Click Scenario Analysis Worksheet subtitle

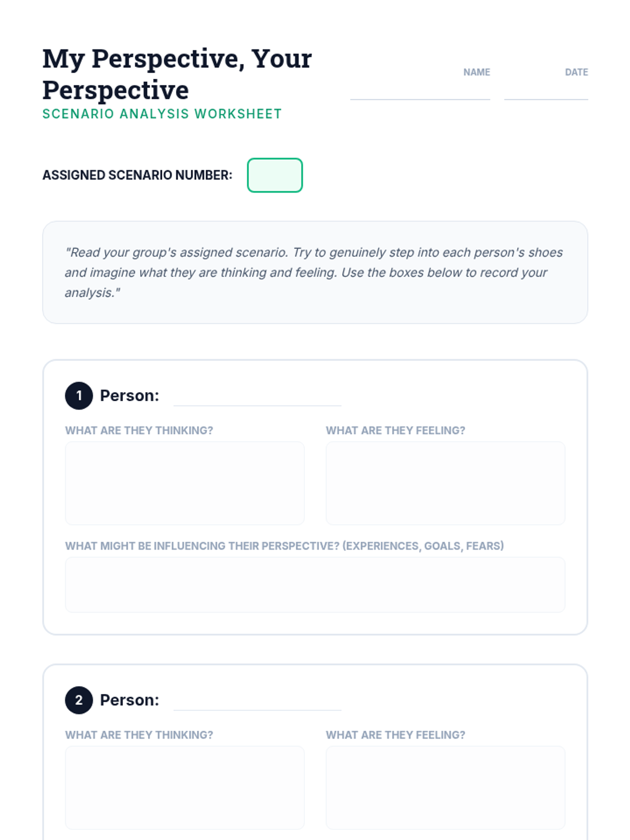pyautogui.click(x=162, y=114)
